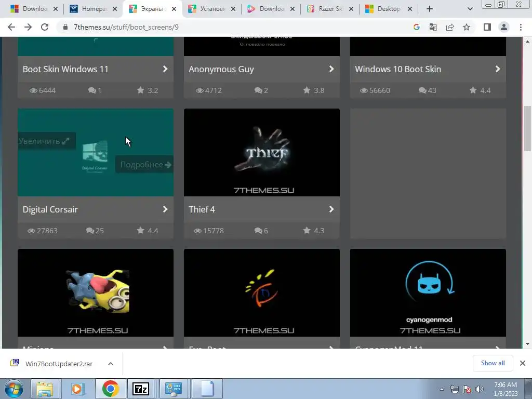Viewport: 532px width, 399px height.
Task: Click Digital Corsair rating star 4.4
Action: tap(148, 231)
